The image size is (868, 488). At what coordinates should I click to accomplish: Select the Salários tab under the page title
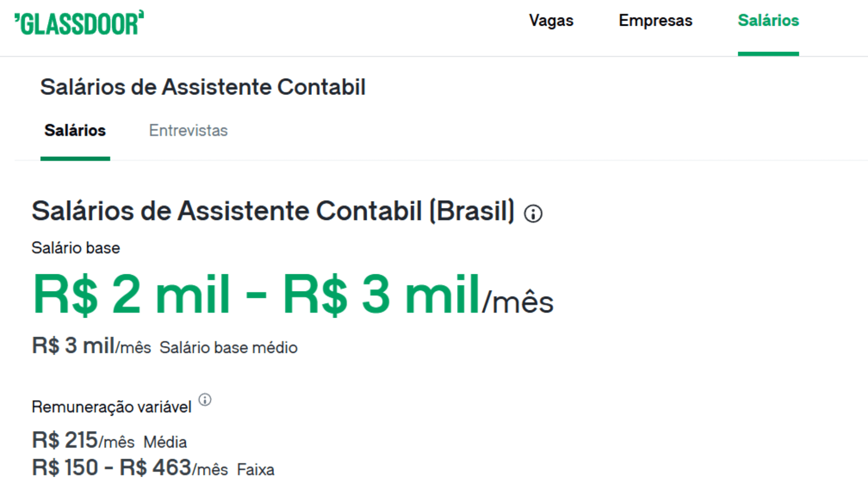(x=75, y=131)
